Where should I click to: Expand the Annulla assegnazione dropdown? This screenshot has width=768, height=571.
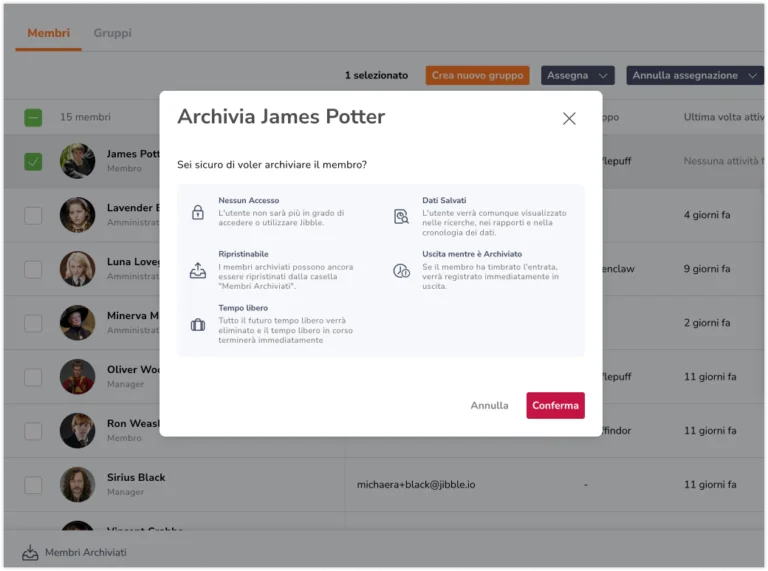(695, 75)
